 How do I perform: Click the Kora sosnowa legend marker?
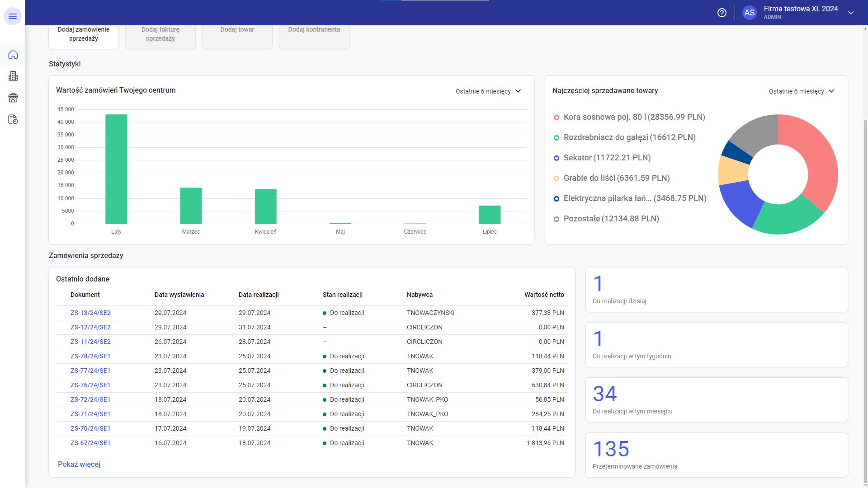point(557,117)
